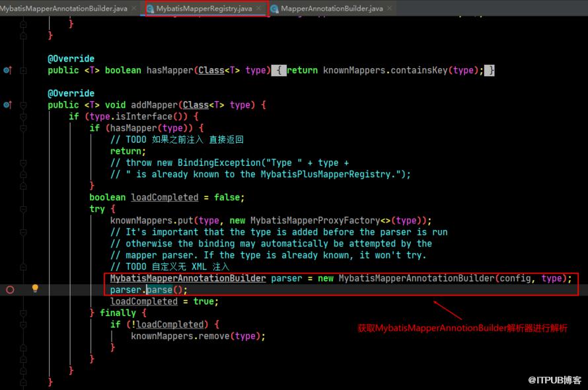Collapse the 'if (type.isInterface())' block fold marker
The height and width of the screenshot is (390, 588).
click(23, 116)
